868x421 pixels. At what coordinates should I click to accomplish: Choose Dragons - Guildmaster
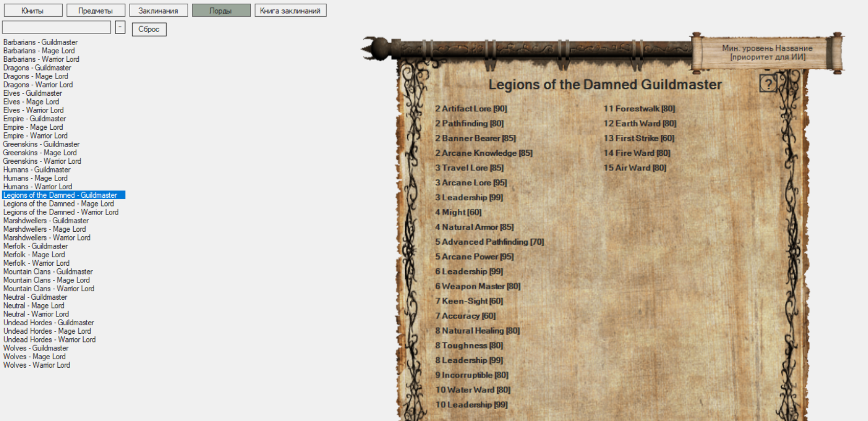point(37,68)
